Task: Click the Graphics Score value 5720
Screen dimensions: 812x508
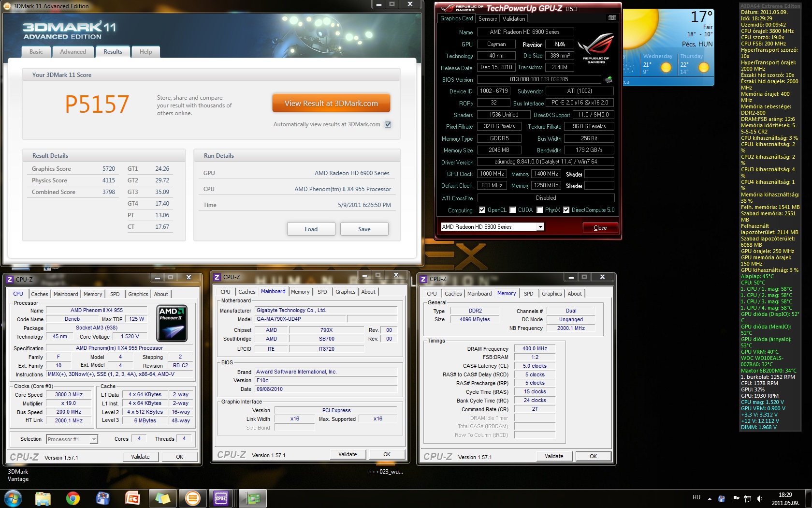Action: coord(109,169)
